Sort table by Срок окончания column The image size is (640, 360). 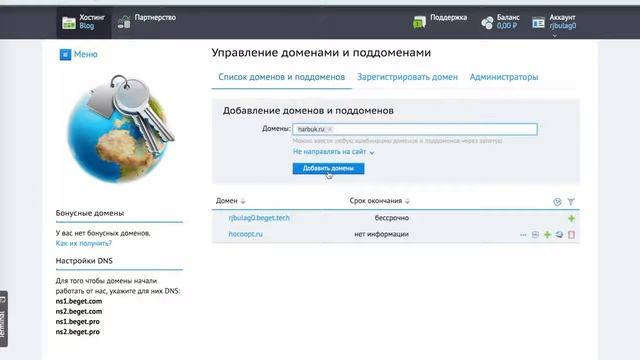tap(379, 201)
